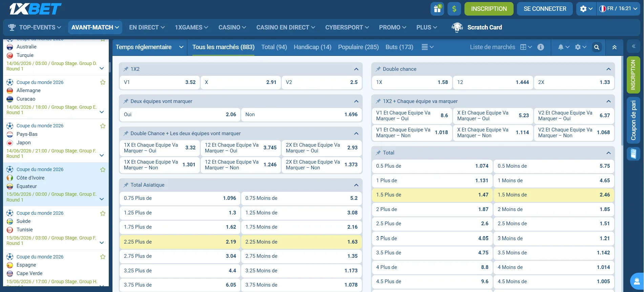Open the FR language and time dropdown
The width and height of the screenshot is (644, 292).
coord(618,9)
